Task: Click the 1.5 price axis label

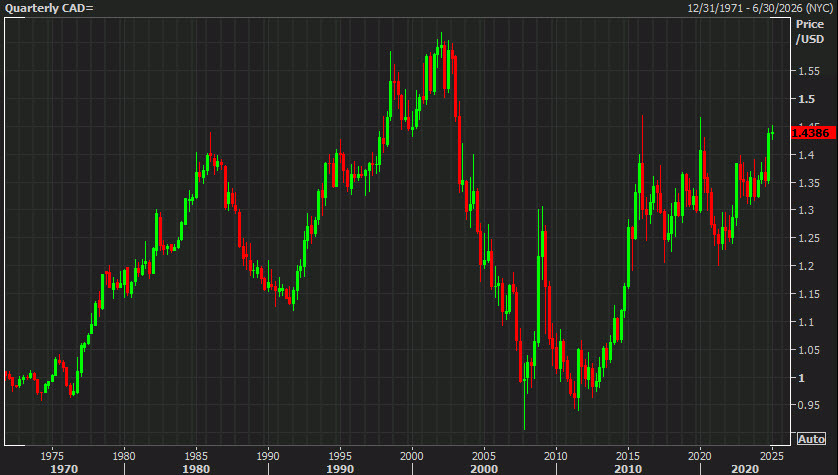Action: tap(806, 99)
